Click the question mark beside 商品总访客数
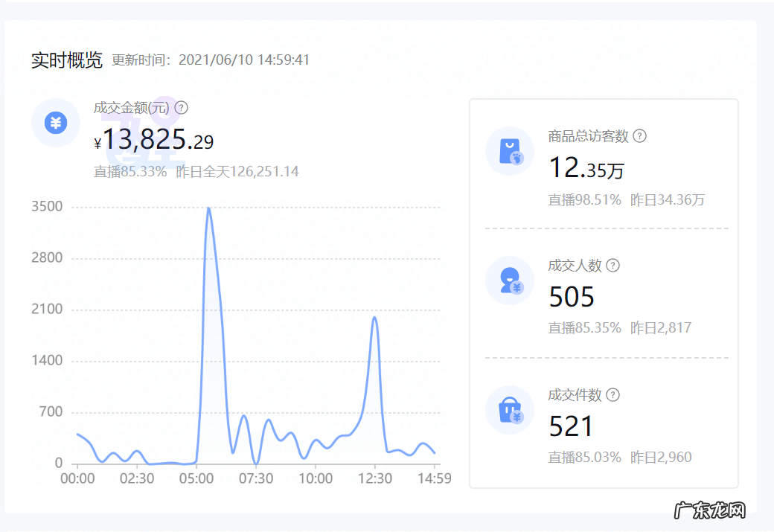 click(x=641, y=136)
